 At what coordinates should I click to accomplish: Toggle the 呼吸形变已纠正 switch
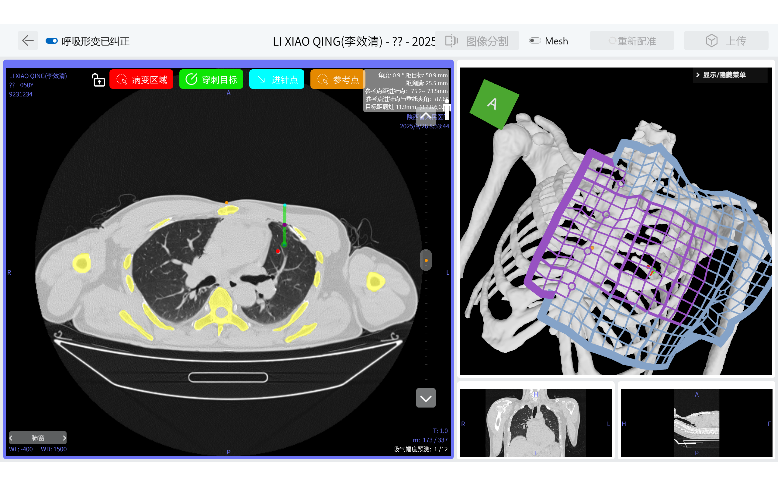click(52, 41)
